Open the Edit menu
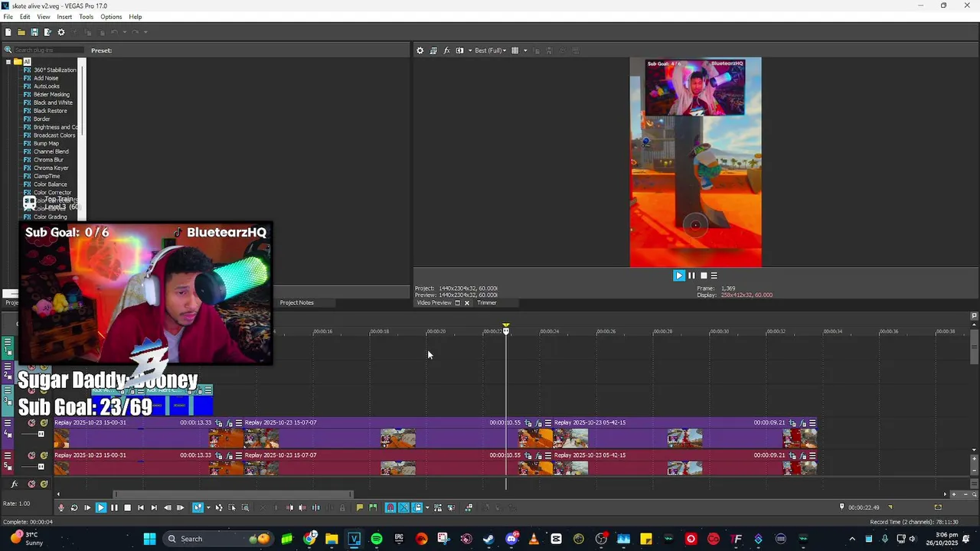The height and width of the screenshot is (551, 980). [x=25, y=17]
